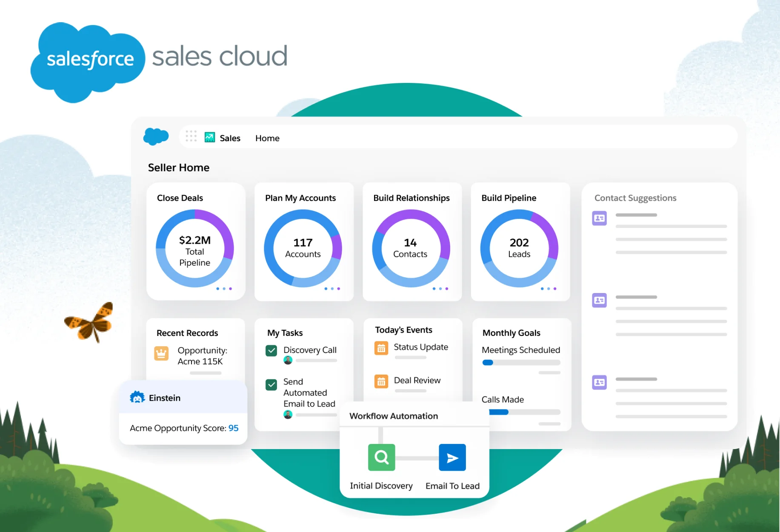Viewport: 780px width, 532px height.
Task: Click the Deal Review calendar icon
Action: pyautogui.click(x=382, y=381)
